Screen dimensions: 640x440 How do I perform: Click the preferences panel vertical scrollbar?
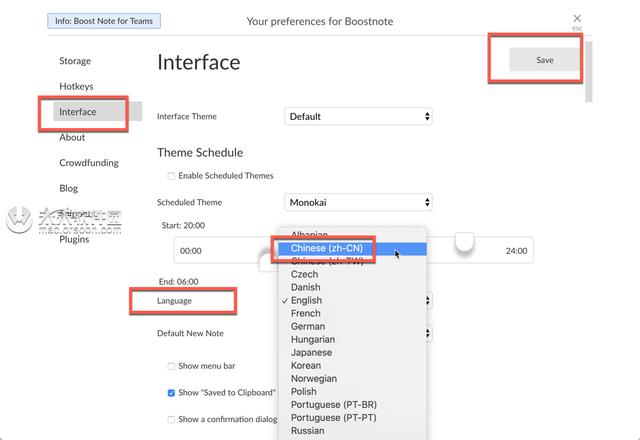pos(588,72)
